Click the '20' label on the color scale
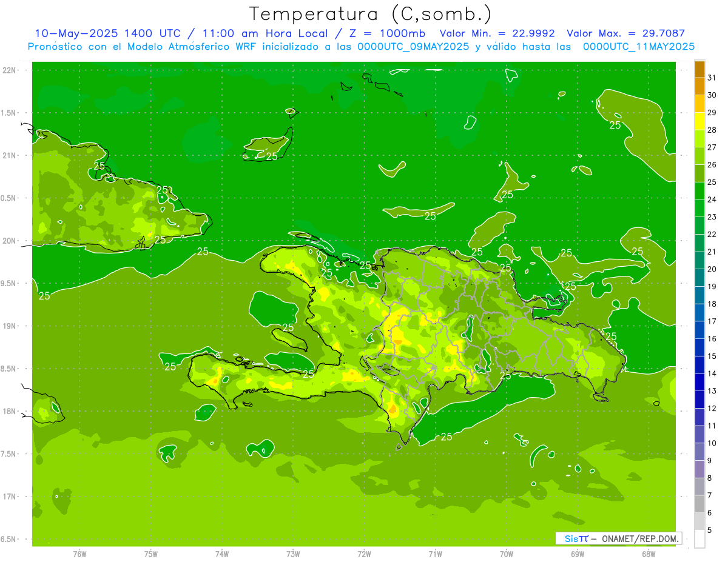This screenshot has height=562, width=728. (712, 269)
